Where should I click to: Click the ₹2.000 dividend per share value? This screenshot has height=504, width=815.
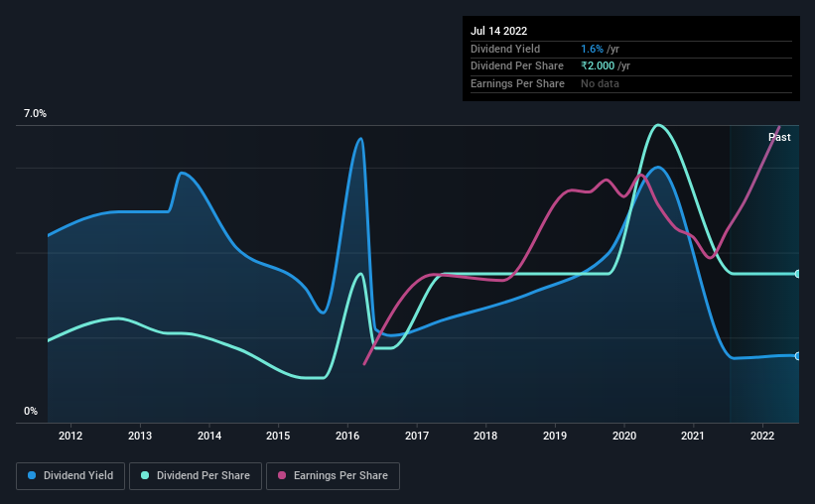tap(598, 66)
